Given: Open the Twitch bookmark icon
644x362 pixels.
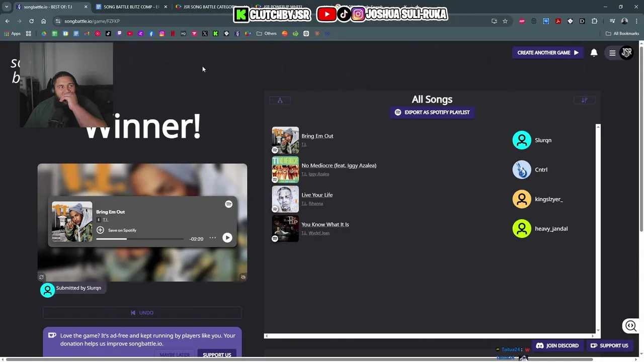Looking at the screenshot, I should click(119, 34).
